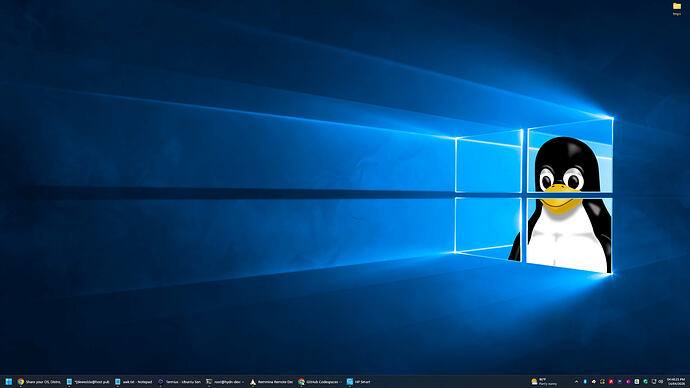Open the unsaved Notepad window ending 'host pub'
The image size is (690, 388).
click(88, 382)
